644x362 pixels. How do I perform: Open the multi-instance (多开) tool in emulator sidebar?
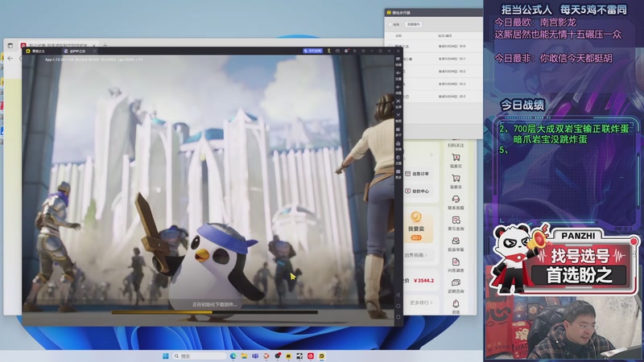(x=398, y=131)
